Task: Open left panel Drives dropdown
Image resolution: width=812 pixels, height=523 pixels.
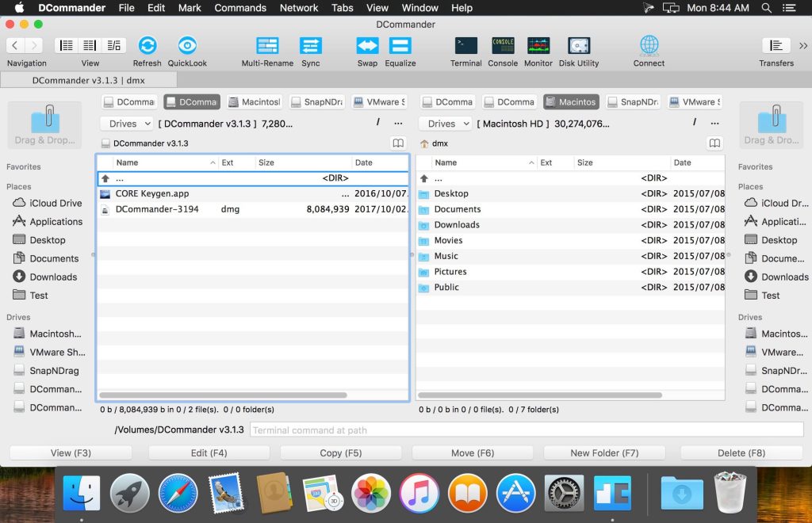Action: click(126, 124)
